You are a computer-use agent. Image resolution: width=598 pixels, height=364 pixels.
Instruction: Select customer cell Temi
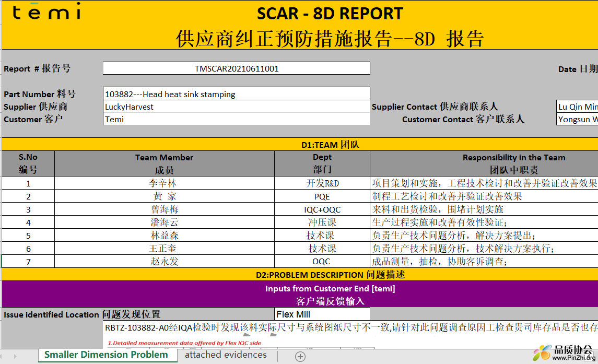pos(237,120)
